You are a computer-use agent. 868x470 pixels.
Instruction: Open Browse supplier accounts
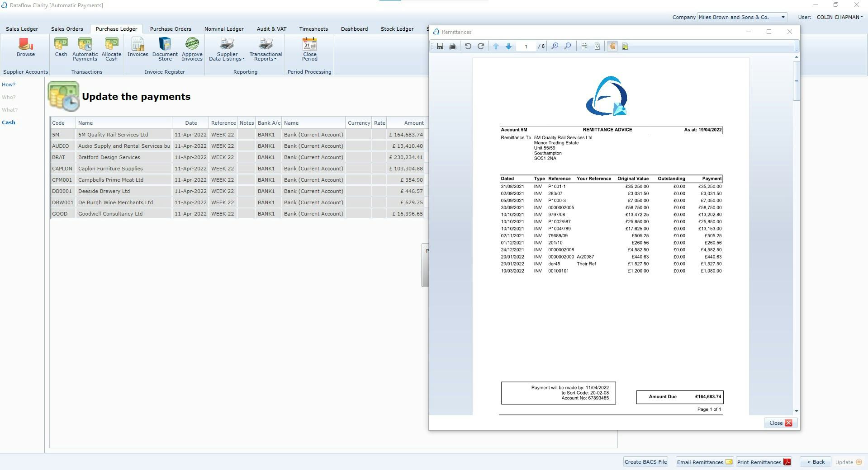pyautogui.click(x=26, y=47)
